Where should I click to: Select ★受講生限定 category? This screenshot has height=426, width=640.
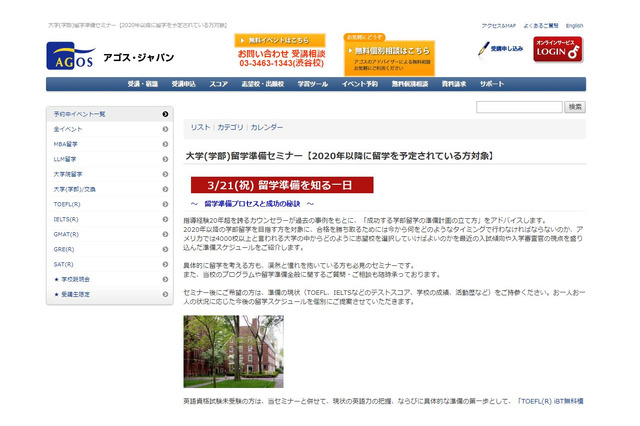pos(110,295)
